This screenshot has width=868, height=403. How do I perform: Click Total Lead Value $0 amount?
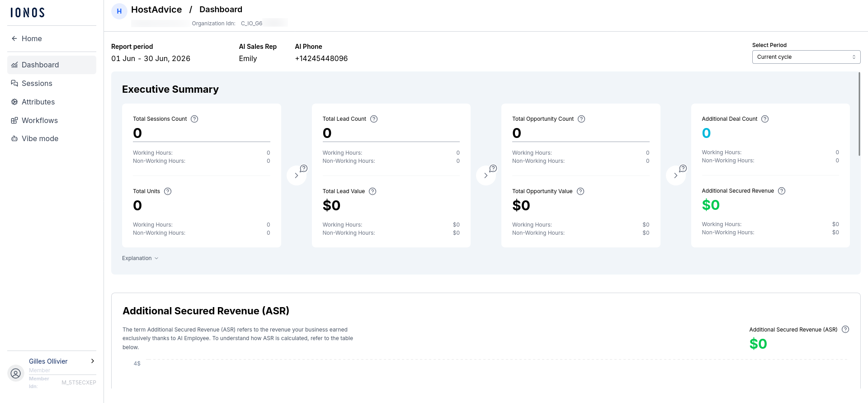click(331, 205)
